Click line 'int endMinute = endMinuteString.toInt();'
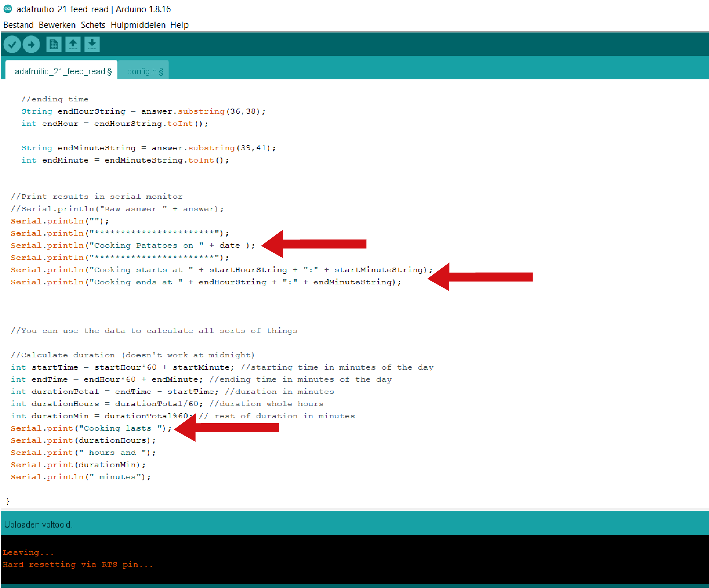The height and width of the screenshot is (588, 709). point(125,160)
